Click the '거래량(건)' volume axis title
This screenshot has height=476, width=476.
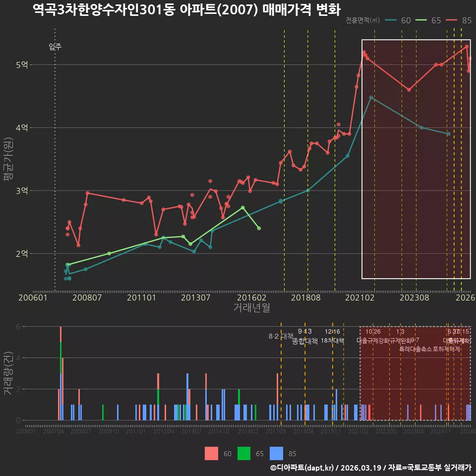[8, 373]
